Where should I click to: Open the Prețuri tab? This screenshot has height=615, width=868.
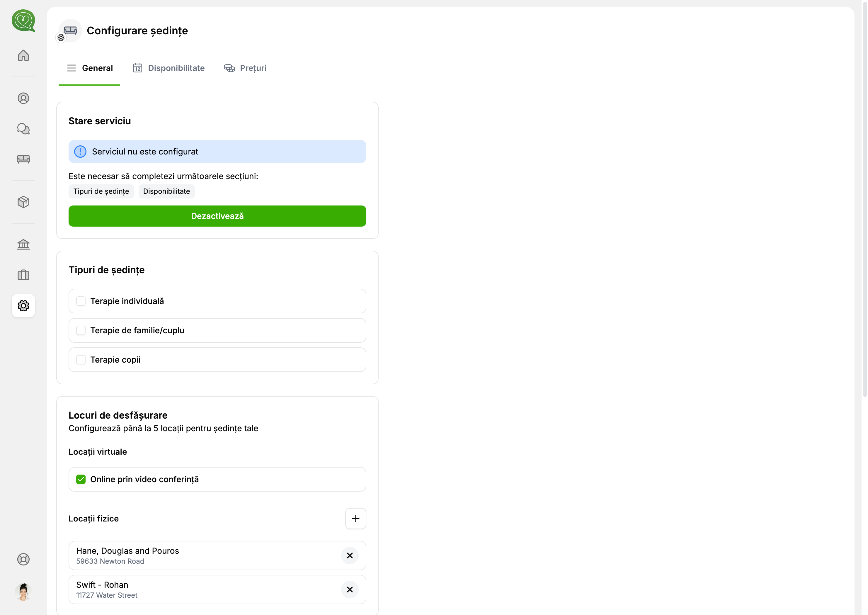pyautogui.click(x=245, y=68)
